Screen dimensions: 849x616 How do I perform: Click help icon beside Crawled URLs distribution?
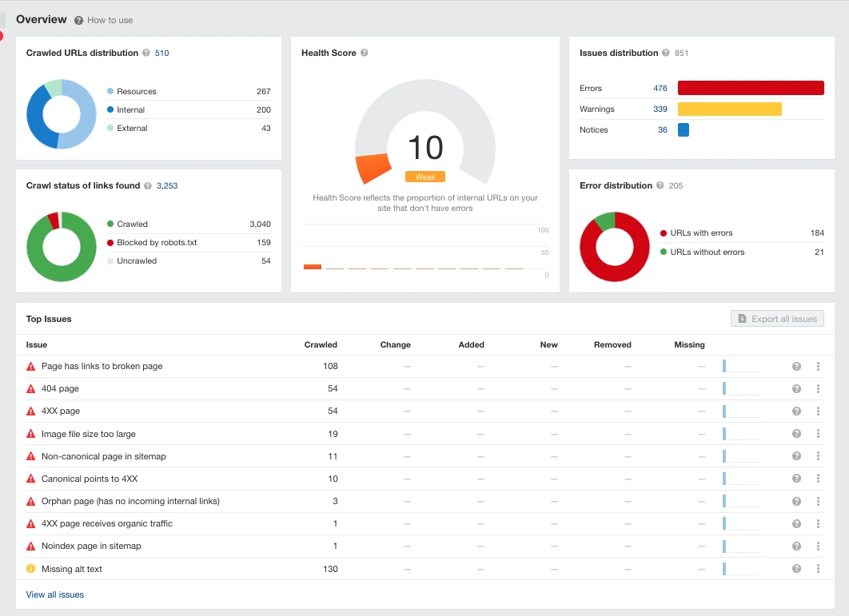coord(146,54)
